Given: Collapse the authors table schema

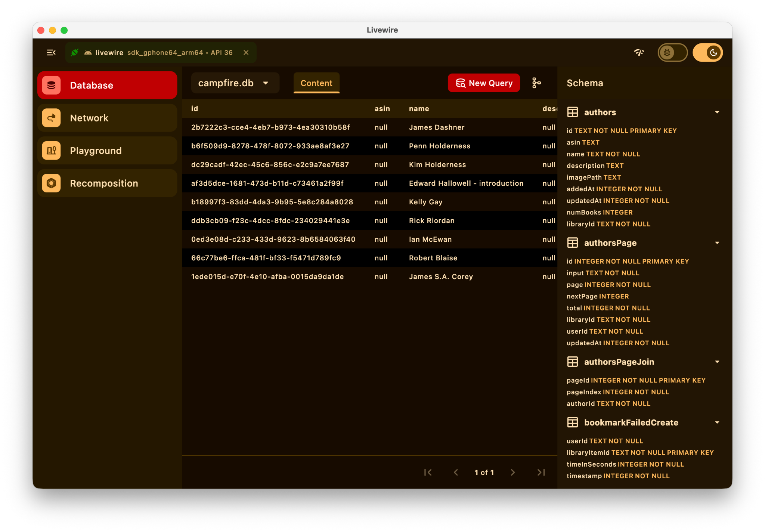Looking at the screenshot, I should coord(717,112).
